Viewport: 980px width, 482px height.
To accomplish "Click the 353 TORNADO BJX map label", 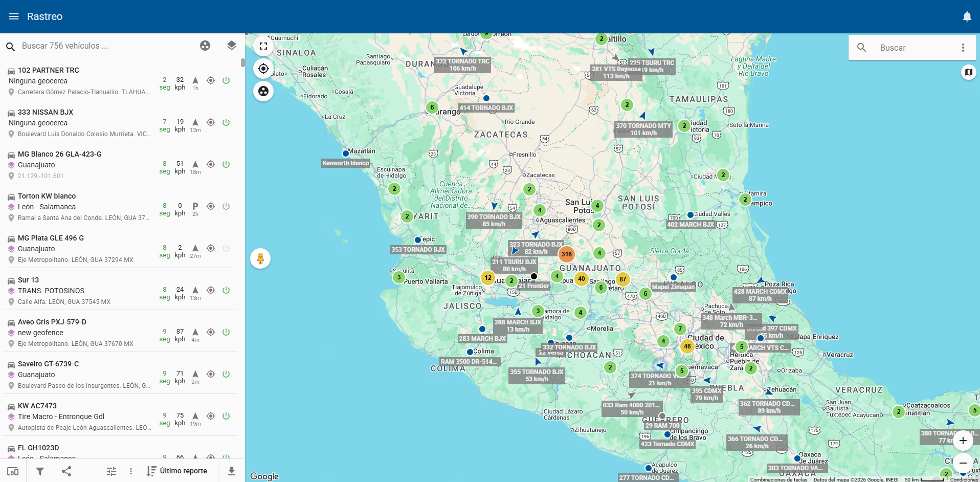I will (x=418, y=250).
